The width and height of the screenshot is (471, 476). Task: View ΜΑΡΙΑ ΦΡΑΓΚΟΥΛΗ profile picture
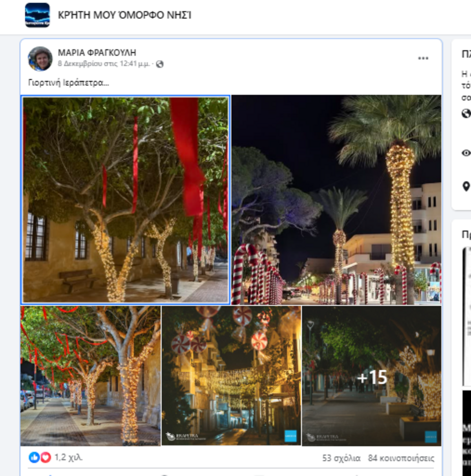pyautogui.click(x=40, y=59)
